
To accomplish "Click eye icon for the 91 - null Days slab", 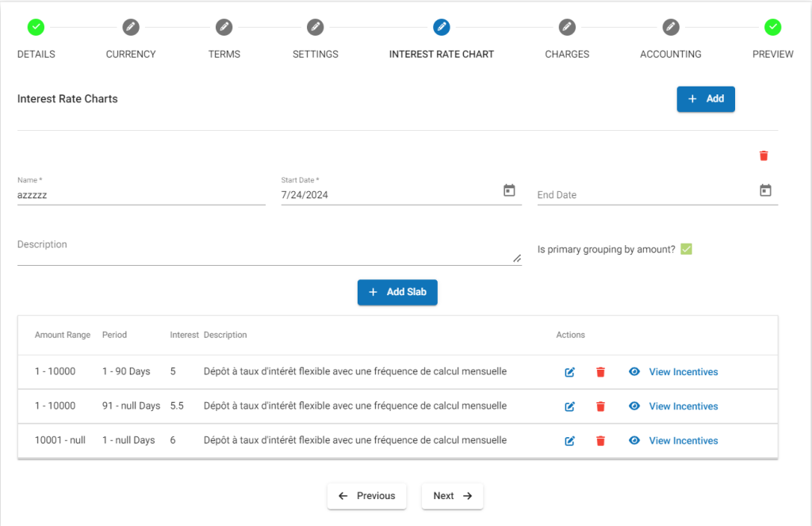I will coord(634,405).
